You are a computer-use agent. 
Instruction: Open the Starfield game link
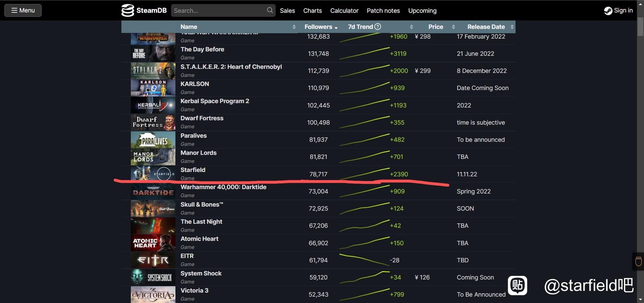[193, 170]
